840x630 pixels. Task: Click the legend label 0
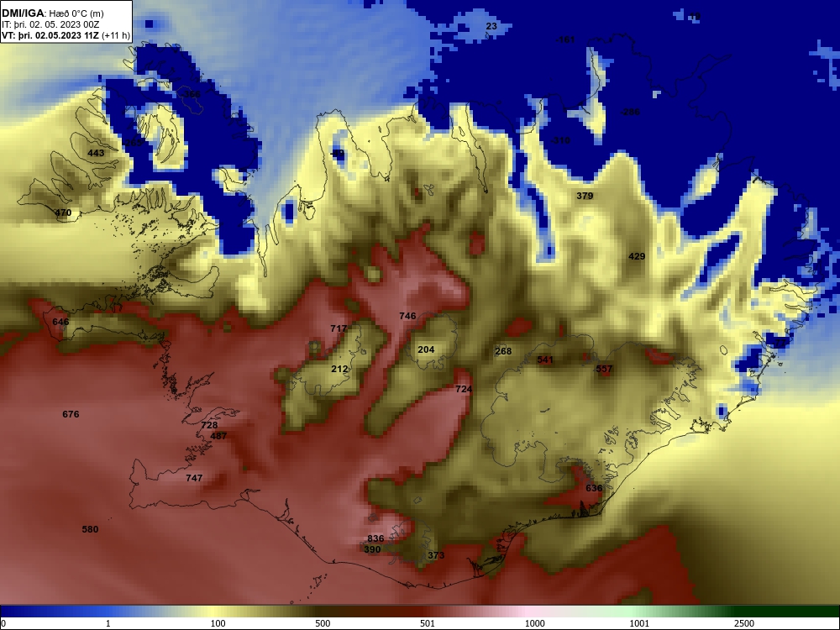[3, 623]
